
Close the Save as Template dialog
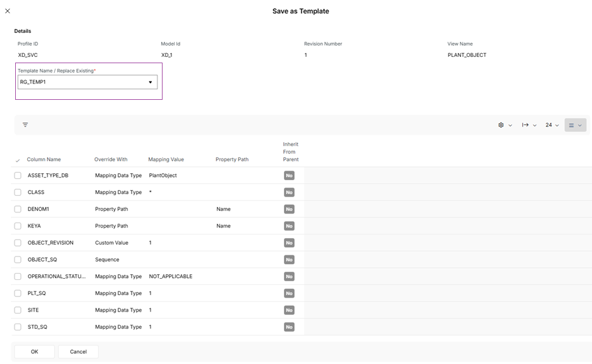tap(8, 11)
